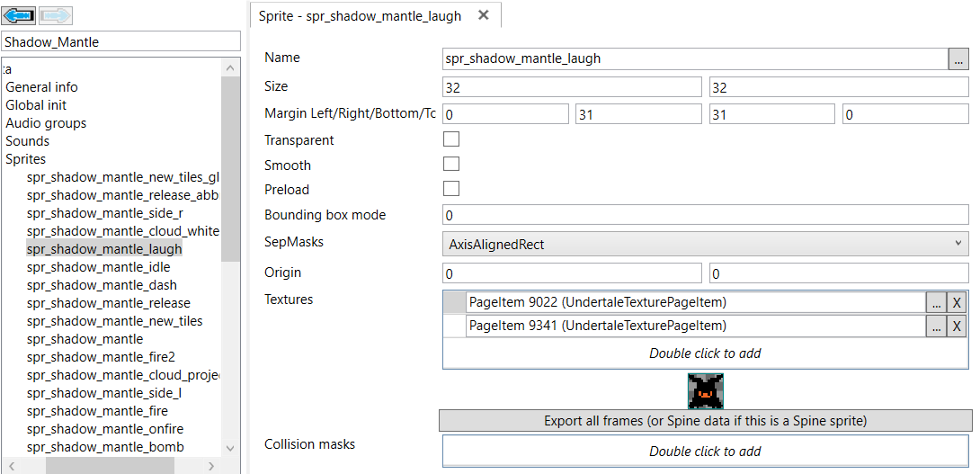Viewport: 980px width, 474px height.
Task: Click the Margin Left field
Action: [505, 114]
